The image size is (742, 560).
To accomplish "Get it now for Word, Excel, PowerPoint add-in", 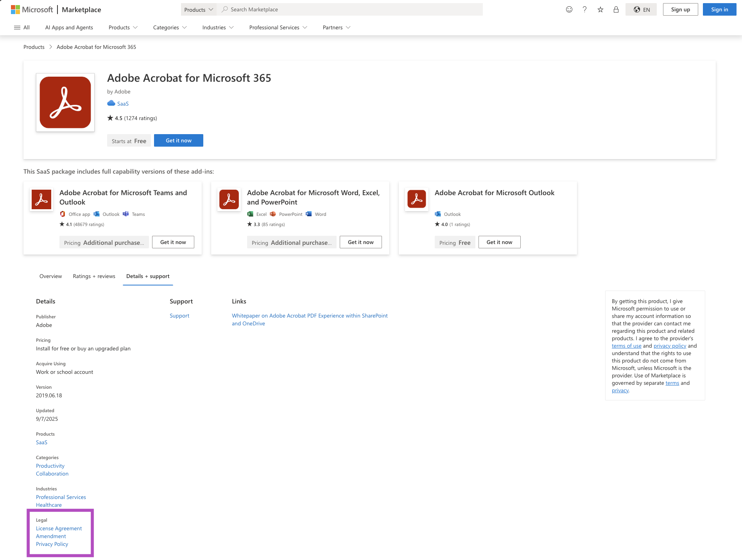I will coord(361,242).
